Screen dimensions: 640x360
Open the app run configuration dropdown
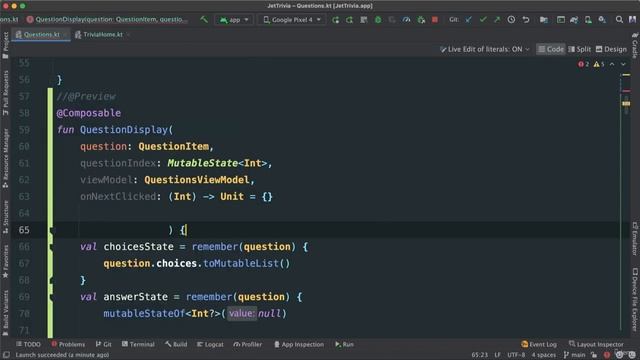(x=234, y=20)
